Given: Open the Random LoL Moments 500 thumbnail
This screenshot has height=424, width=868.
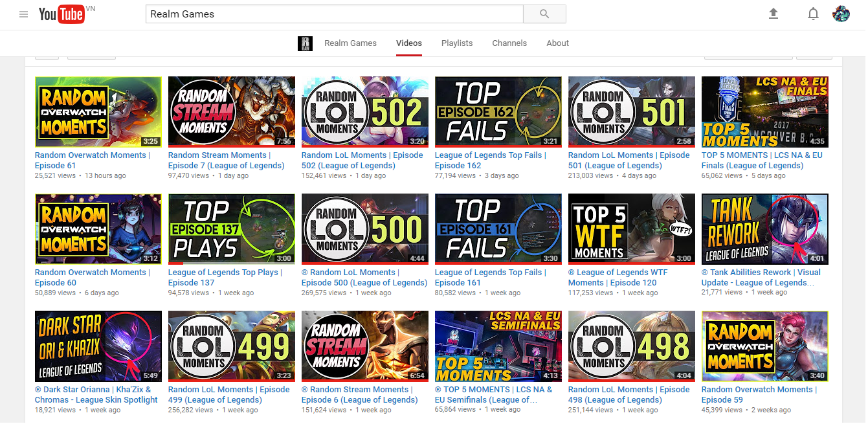Looking at the screenshot, I should coord(365,229).
